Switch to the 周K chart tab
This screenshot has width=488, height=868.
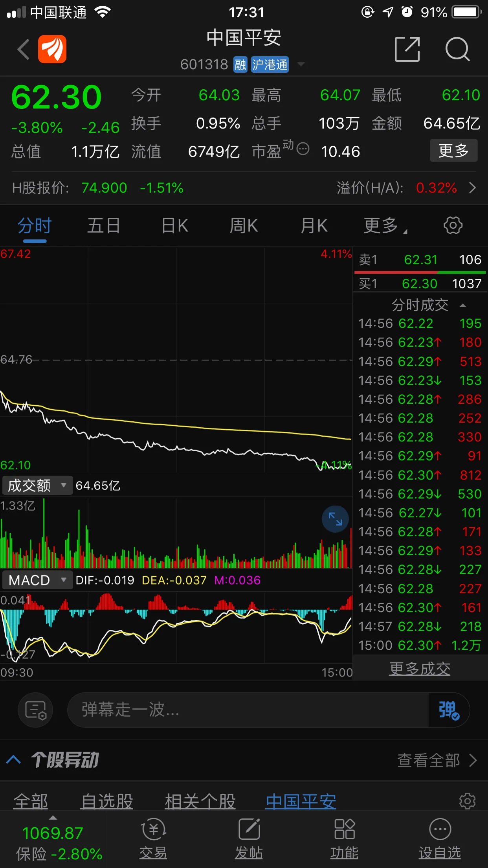[244, 226]
